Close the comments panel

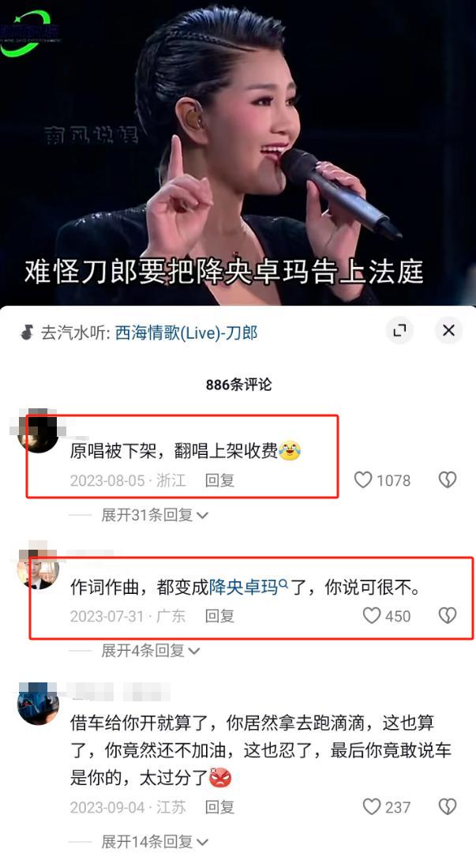point(448,330)
